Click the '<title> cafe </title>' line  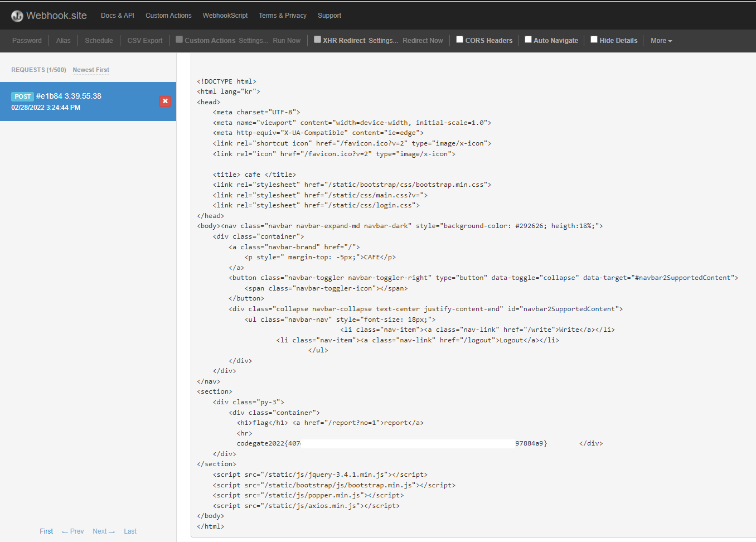(254, 175)
